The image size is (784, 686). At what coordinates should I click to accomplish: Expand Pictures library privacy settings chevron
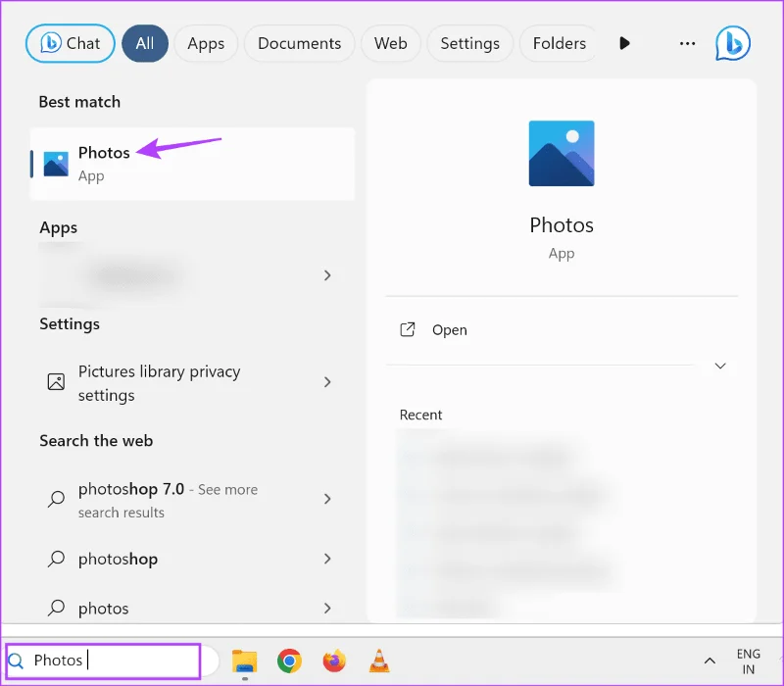coord(327,382)
